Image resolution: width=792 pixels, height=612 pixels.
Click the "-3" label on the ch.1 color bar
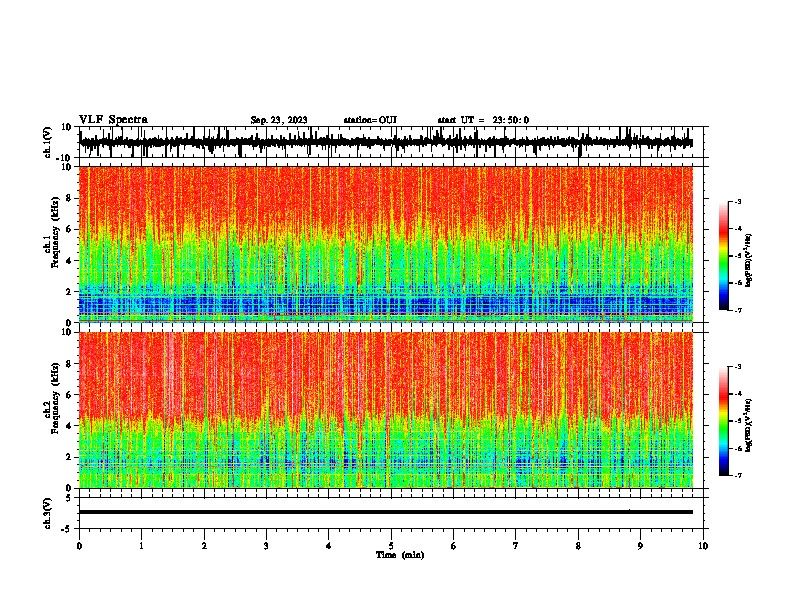coord(737,201)
